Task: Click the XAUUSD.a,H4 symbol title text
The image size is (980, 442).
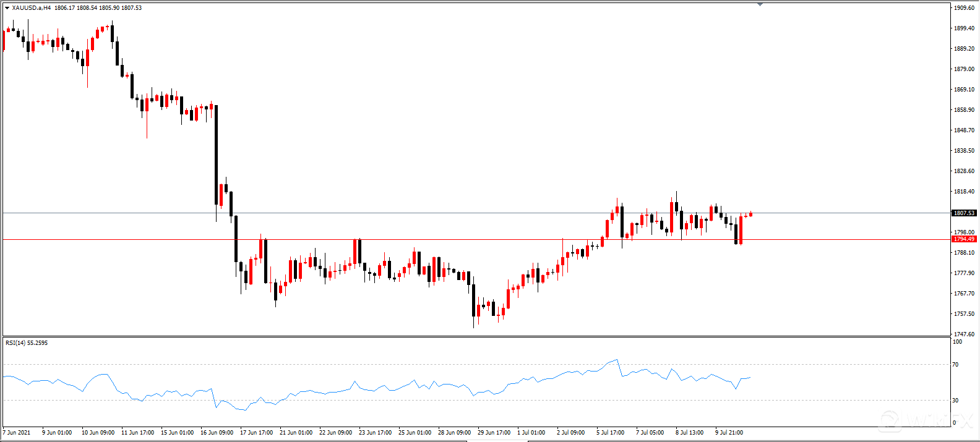Action: pos(31,8)
